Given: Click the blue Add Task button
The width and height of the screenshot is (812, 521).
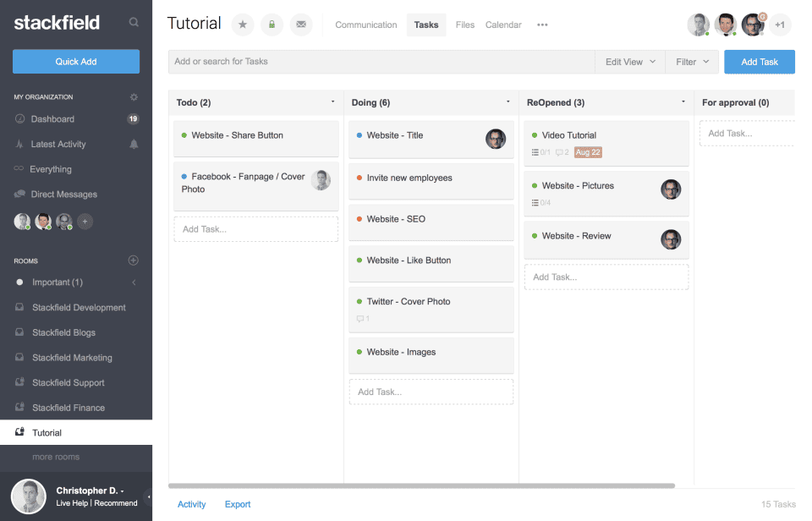Looking at the screenshot, I should [760, 62].
